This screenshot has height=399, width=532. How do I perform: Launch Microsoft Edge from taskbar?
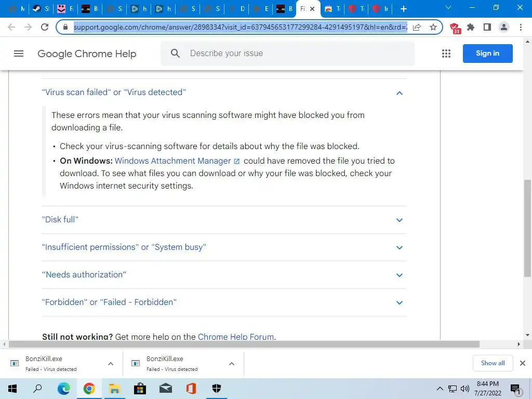(63, 389)
